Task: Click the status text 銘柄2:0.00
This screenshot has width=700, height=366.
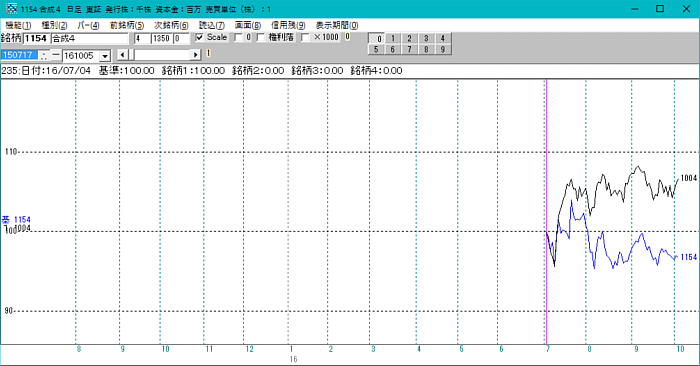Action: (258, 71)
